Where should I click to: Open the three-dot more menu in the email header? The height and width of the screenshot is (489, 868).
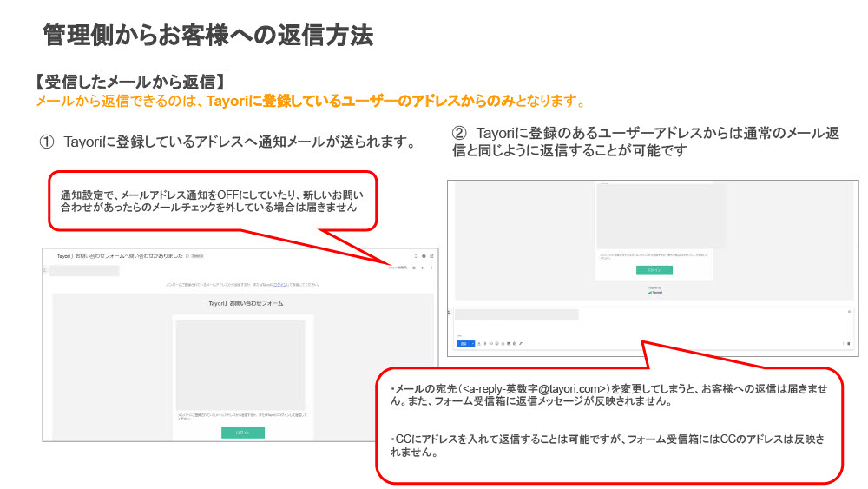tap(431, 268)
